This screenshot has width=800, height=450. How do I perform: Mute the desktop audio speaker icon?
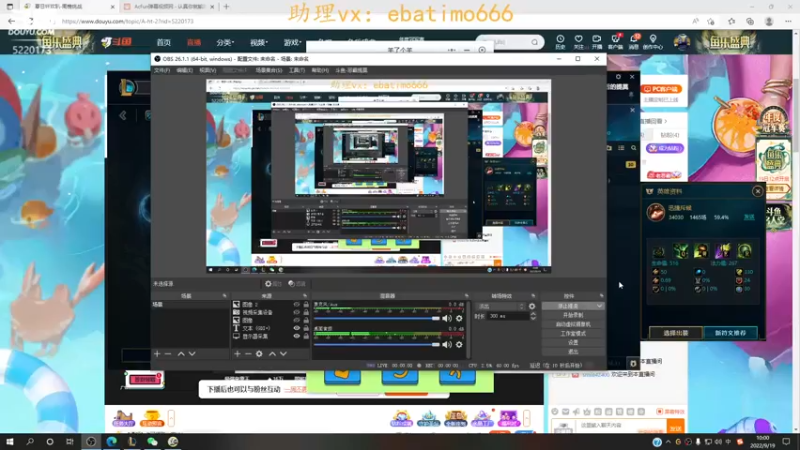tap(447, 345)
